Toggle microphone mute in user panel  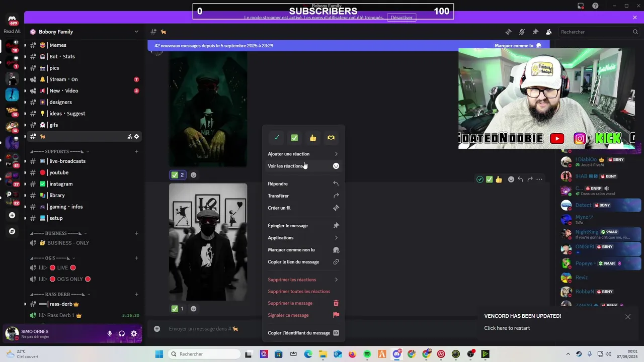(x=109, y=333)
